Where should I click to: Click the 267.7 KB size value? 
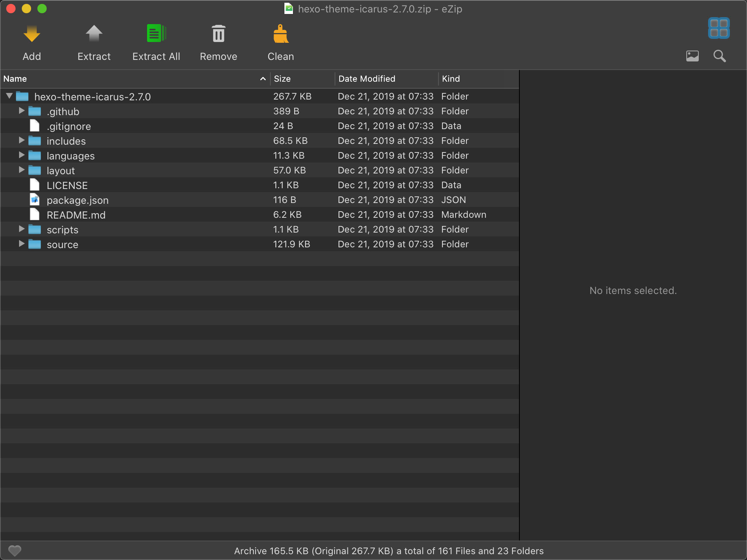tap(292, 96)
